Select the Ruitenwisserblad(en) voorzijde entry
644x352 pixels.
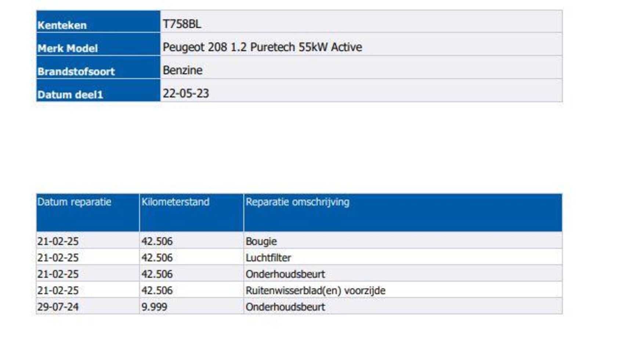pyautogui.click(x=315, y=290)
